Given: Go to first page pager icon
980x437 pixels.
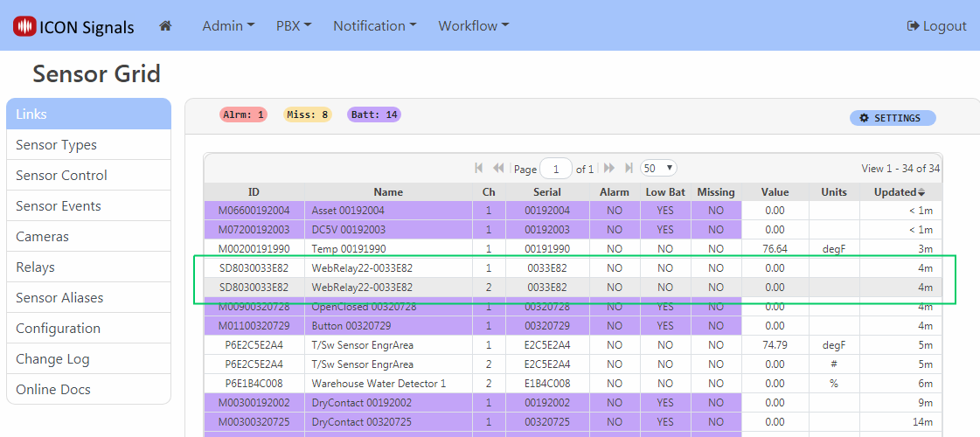Looking at the screenshot, I should 479,168.
